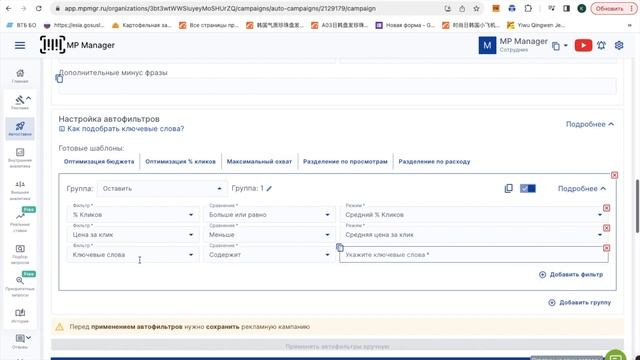
Task: Click the copy organization icon in header
Action: pos(556,46)
